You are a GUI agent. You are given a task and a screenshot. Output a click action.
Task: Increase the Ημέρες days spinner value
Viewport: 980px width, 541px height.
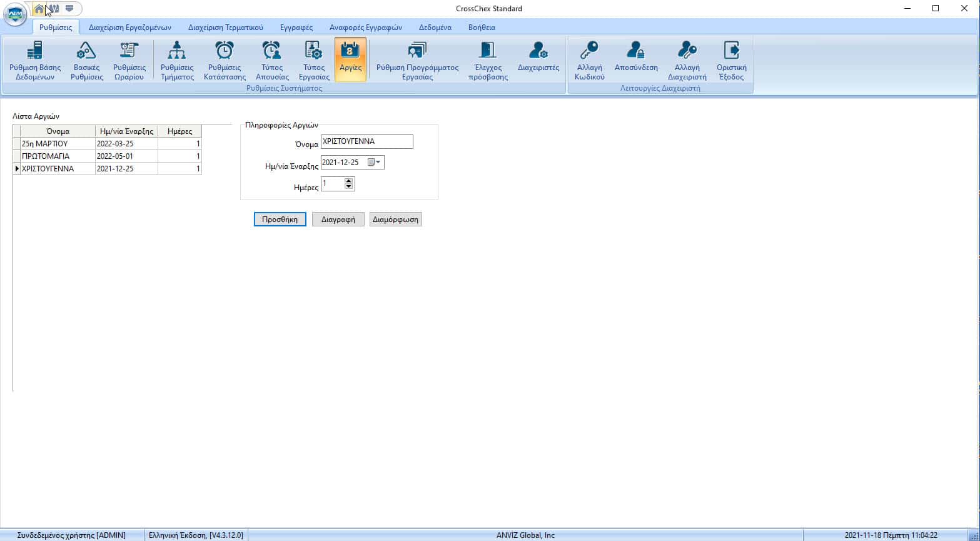click(x=349, y=181)
